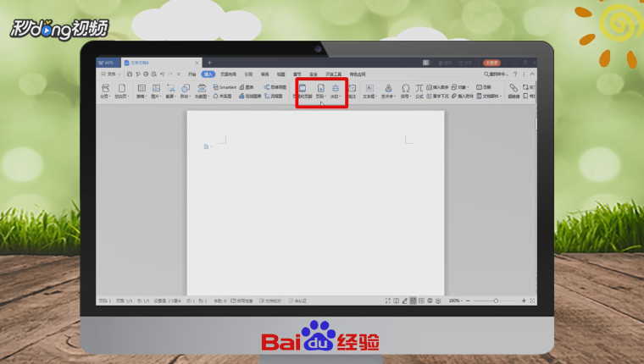Insert a 公式 Pi formula
The image size is (644, 364).
pos(419,91)
